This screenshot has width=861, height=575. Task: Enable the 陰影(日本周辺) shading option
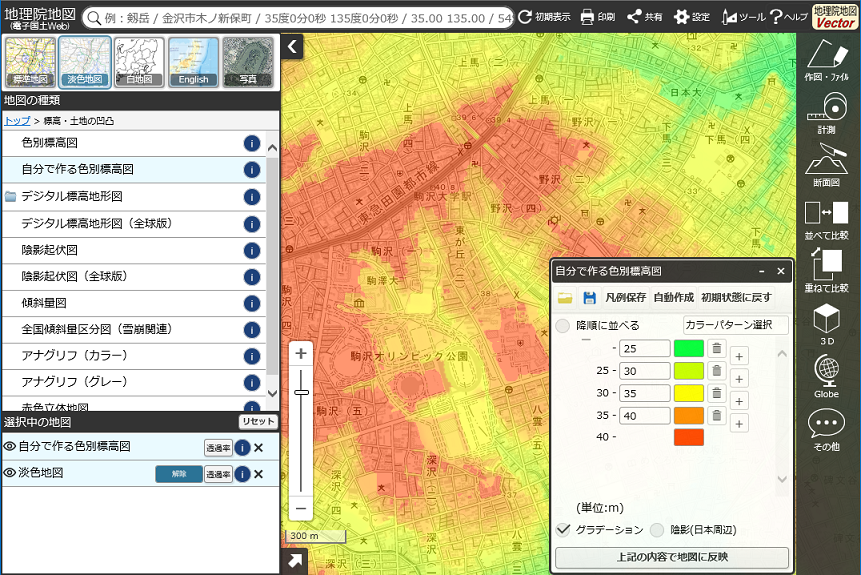point(657,530)
